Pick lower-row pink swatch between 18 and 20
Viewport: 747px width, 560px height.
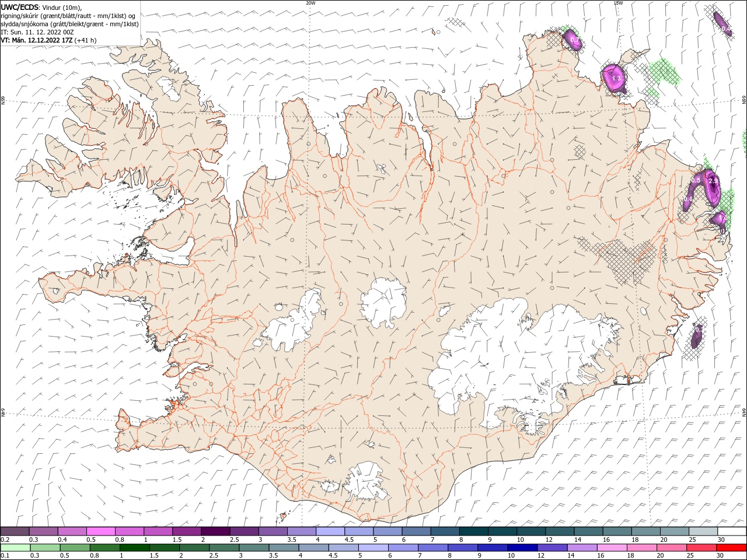tap(641, 548)
